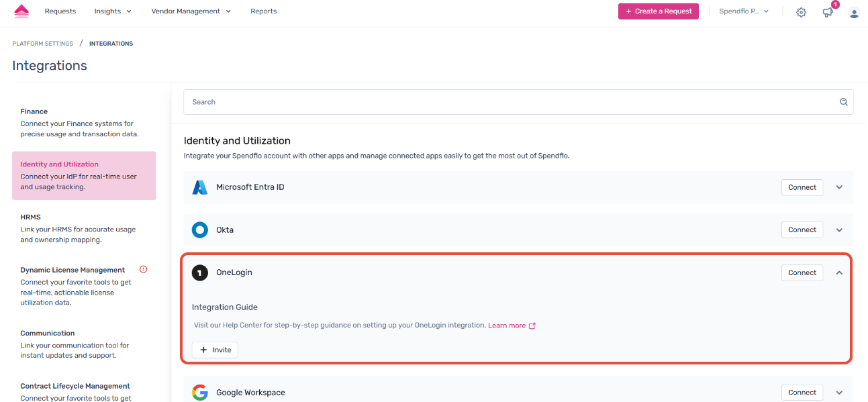The image size is (868, 402).
Task: Click the Google Workspace logo
Action: pyautogui.click(x=200, y=393)
